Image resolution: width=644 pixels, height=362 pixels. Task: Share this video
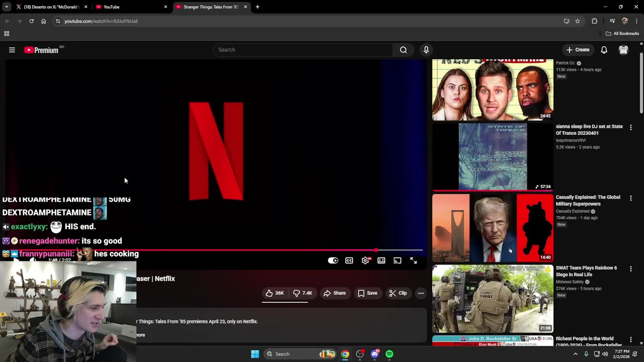point(335,293)
